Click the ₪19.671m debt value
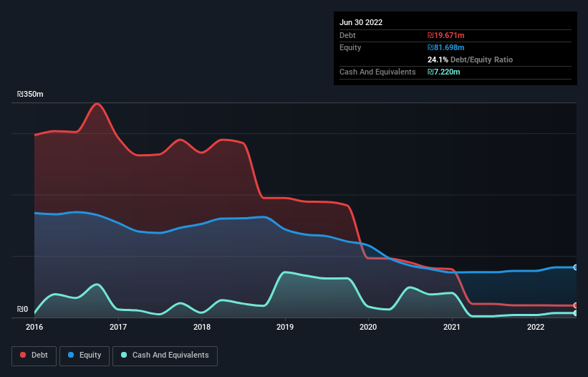Screen dimensions: 588x377 point(446,35)
